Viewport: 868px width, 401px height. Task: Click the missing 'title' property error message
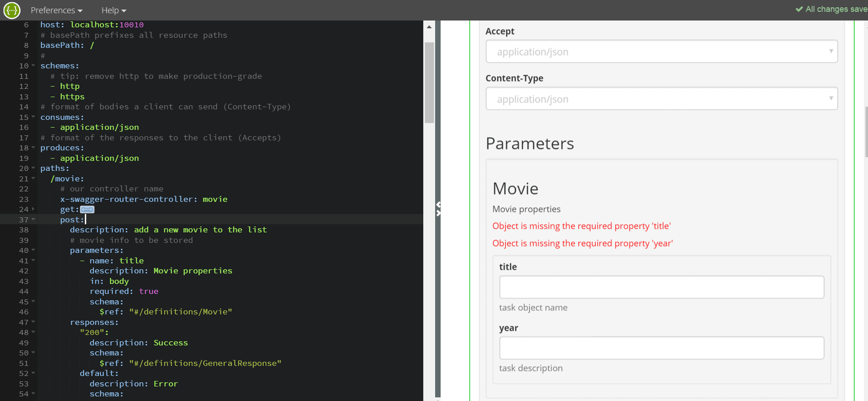click(582, 226)
